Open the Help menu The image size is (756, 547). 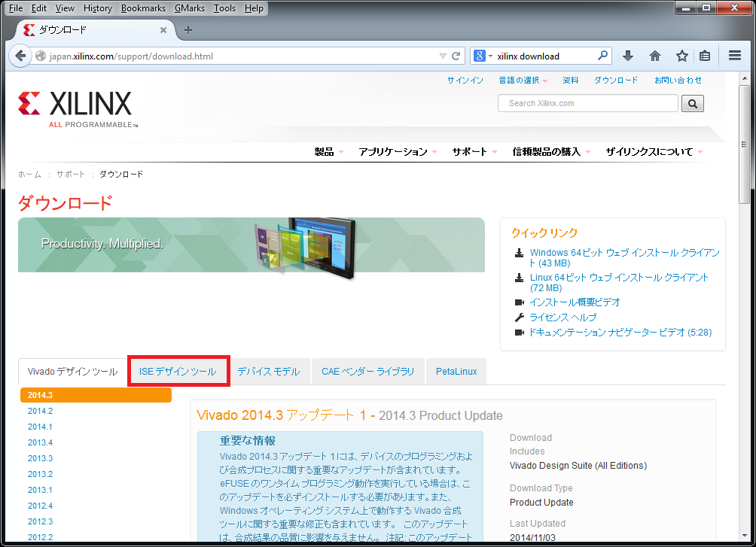254,8
